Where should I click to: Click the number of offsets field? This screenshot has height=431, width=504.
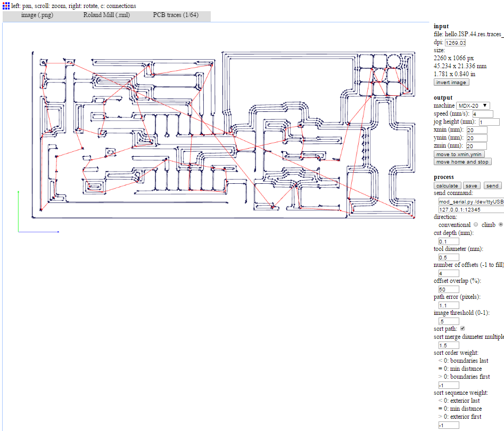pyautogui.click(x=449, y=273)
